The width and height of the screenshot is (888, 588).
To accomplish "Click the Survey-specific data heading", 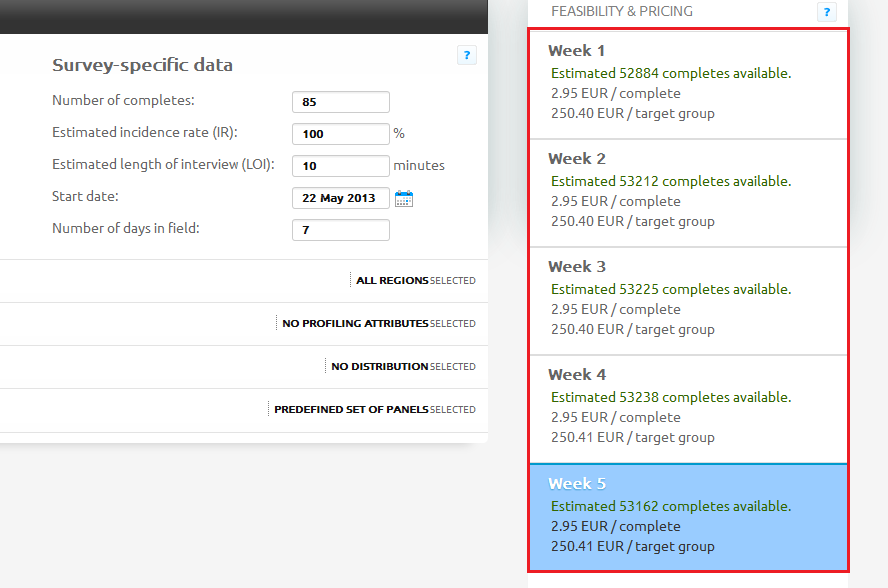I will [142, 65].
